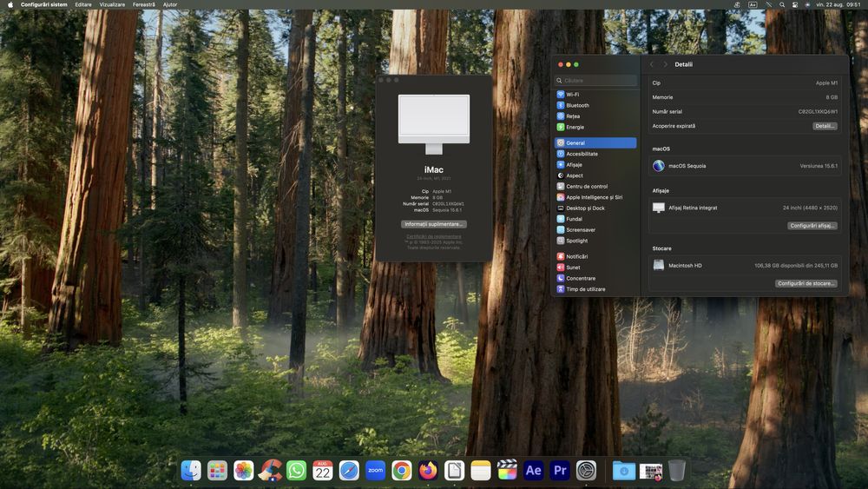Open WhatsApp from the Dock
This screenshot has width=868, height=489.
pyautogui.click(x=296, y=471)
